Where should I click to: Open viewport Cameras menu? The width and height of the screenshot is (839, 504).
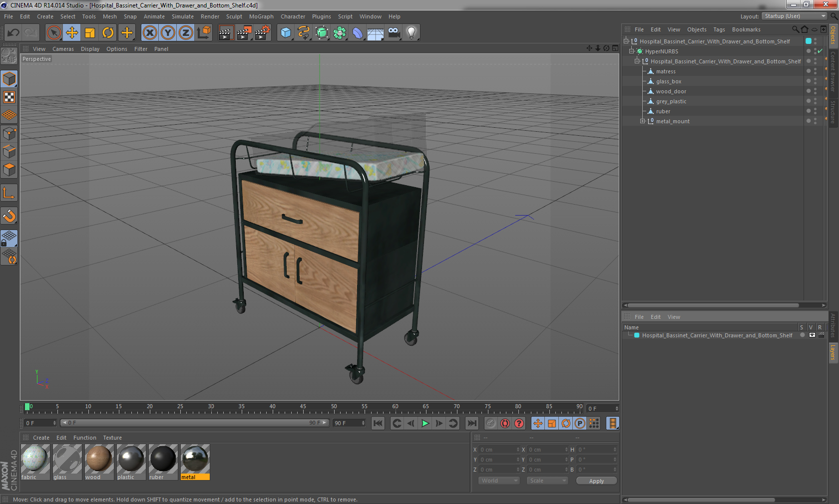63,49
